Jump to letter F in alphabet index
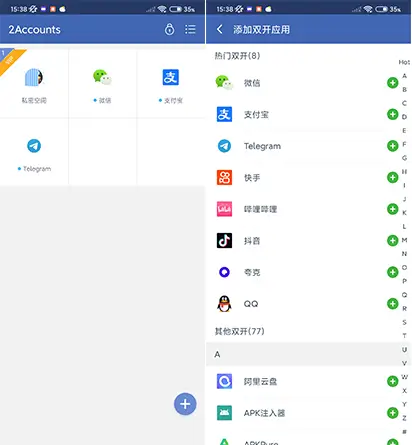 click(404, 144)
